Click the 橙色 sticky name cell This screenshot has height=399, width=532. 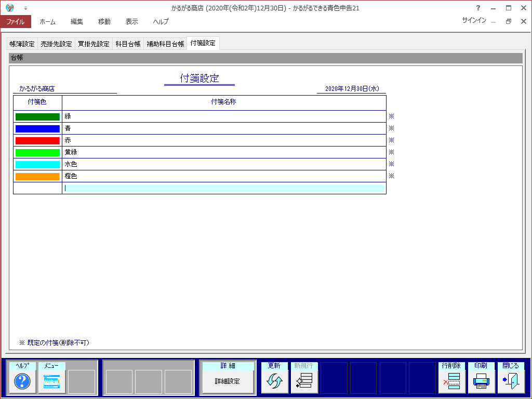pos(224,176)
